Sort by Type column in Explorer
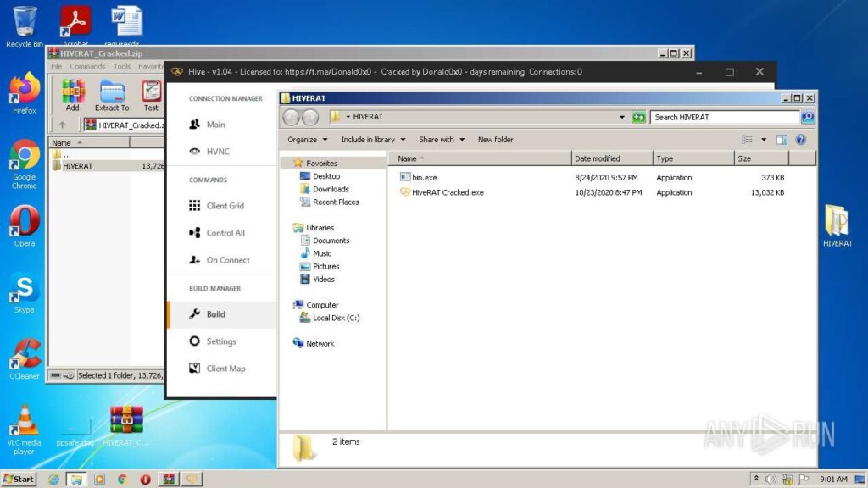868x488 pixels. (x=693, y=158)
